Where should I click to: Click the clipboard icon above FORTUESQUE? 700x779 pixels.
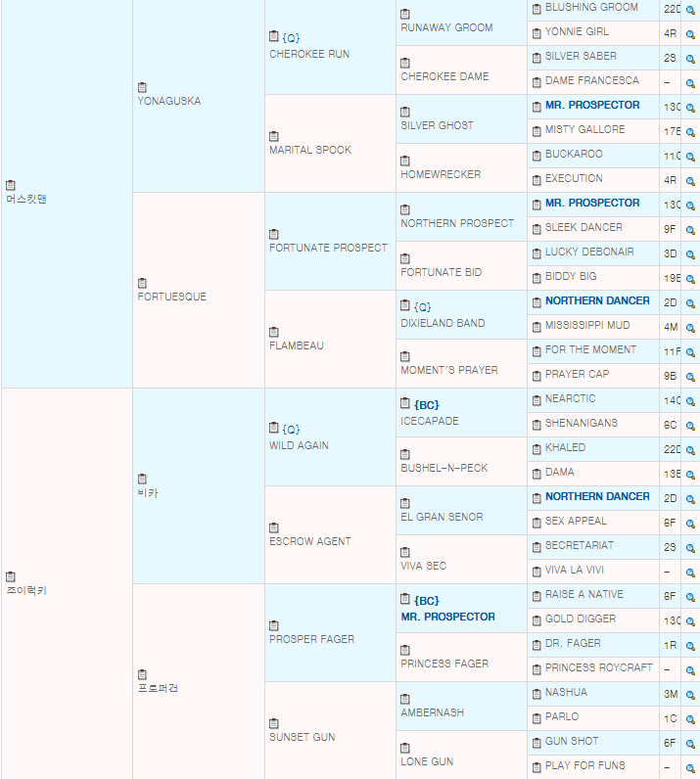(142, 283)
